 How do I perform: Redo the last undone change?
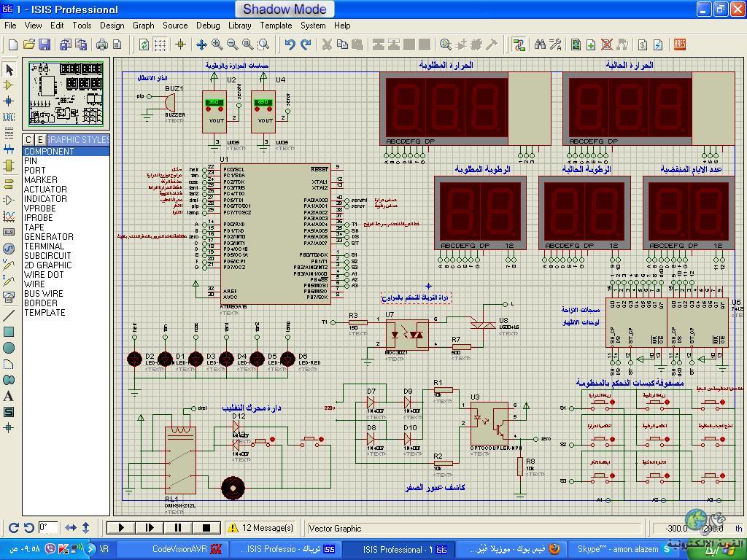[x=306, y=44]
